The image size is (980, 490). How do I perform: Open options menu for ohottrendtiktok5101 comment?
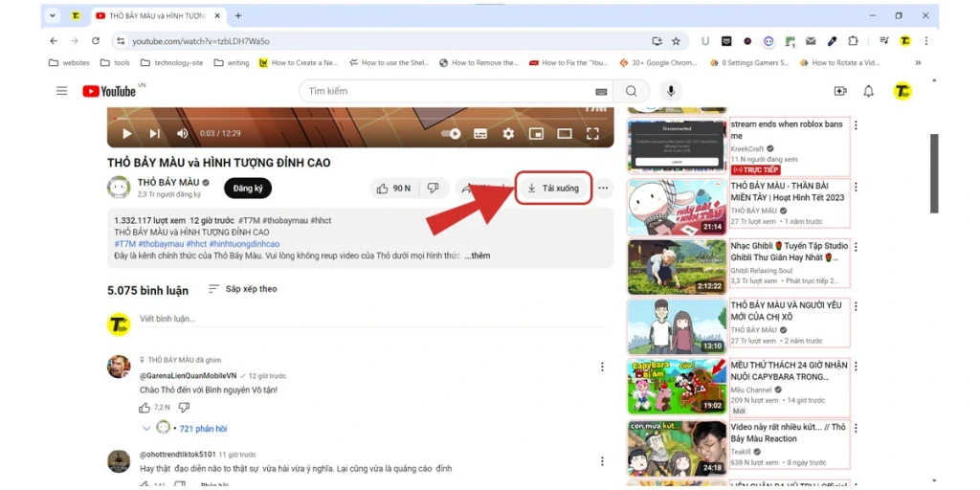[x=602, y=461]
